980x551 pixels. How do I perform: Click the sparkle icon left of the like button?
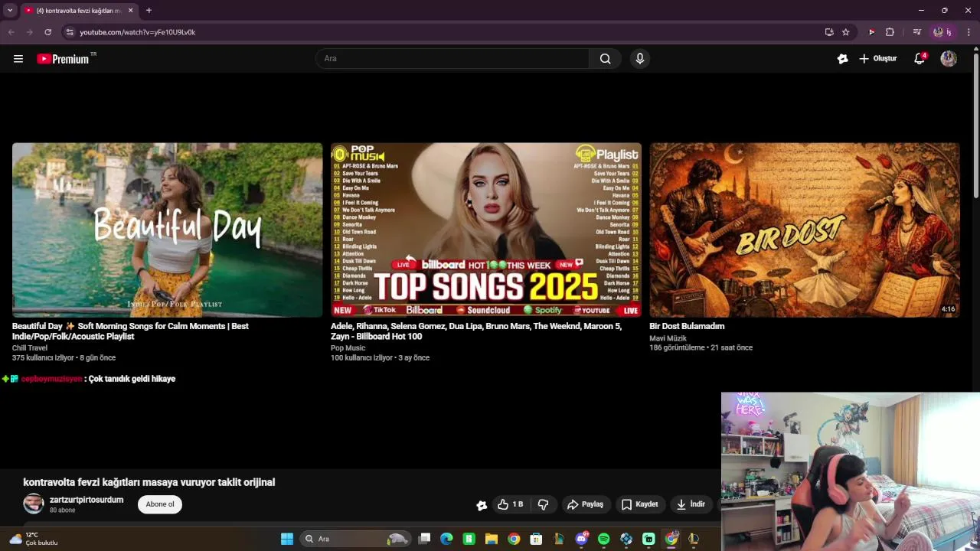(x=482, y=505)
